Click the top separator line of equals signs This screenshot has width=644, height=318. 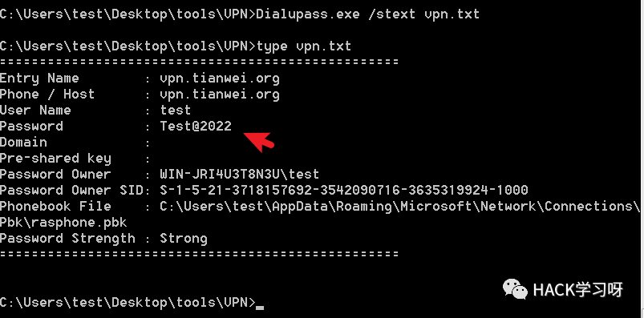(x=199, y=62)
